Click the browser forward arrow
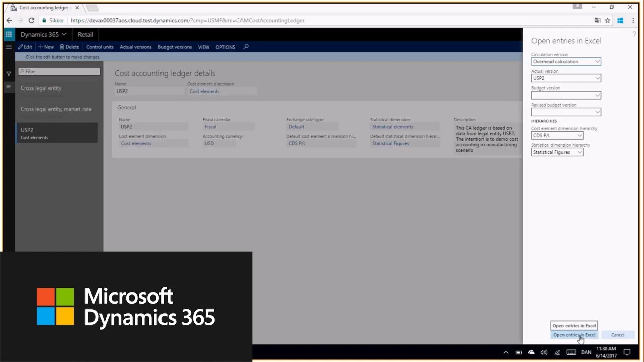644x362 pixels. [20, 20]
